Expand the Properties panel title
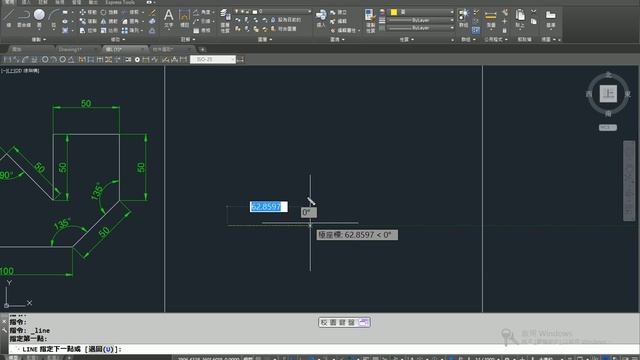The image size is (640, 360). pyautogui.click(x=407, y=40)
